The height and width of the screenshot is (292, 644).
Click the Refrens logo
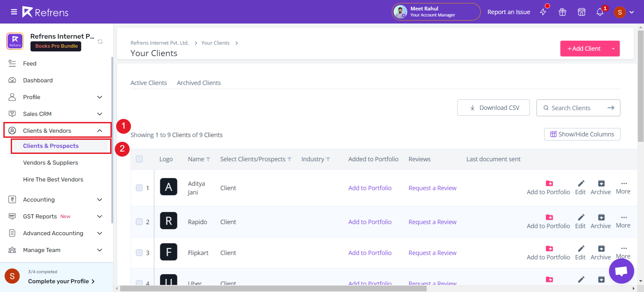(x=45, y=12)
